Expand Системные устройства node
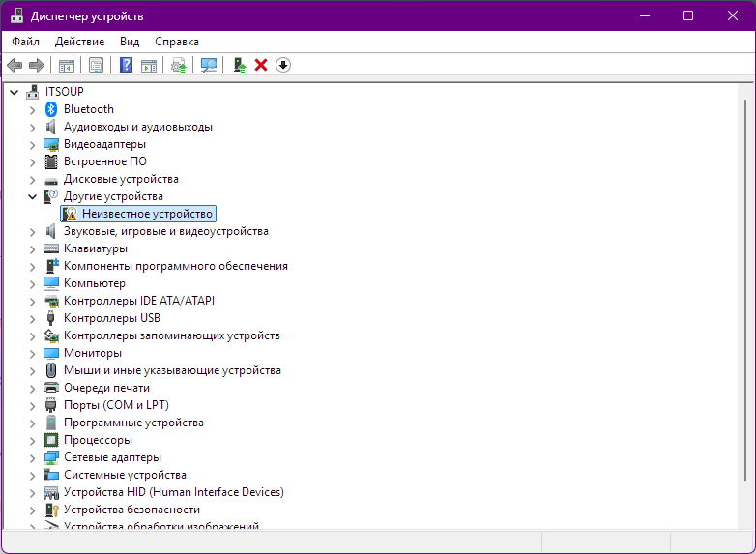Screen dimensions: 756x554 32,476
